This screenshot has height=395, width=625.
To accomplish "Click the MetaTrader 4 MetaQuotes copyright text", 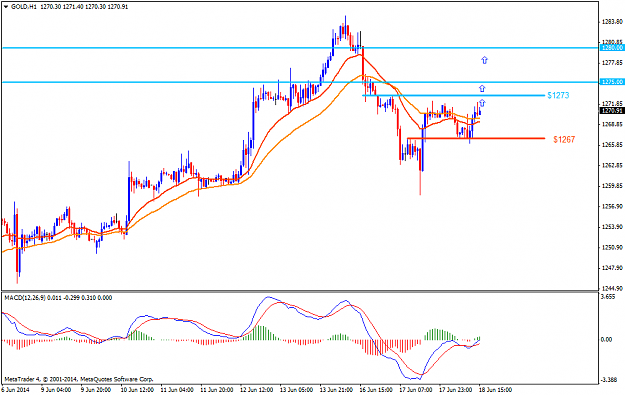I will 79,379.
